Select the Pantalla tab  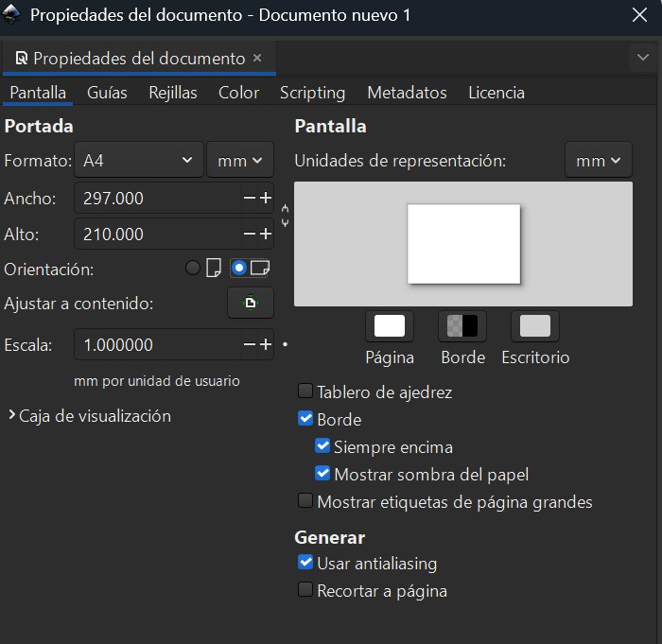point(38,93)
